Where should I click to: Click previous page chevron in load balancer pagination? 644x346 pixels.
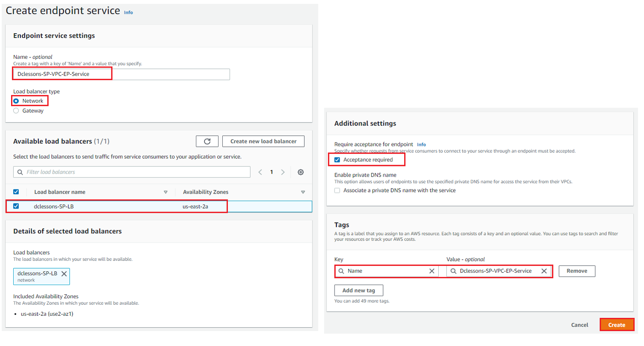coord(261,172)
